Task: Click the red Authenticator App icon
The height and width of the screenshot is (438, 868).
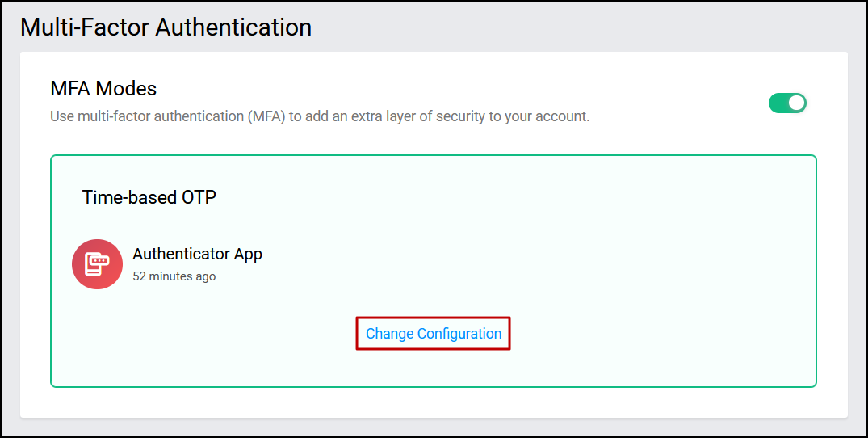Action: click(97, 264)
